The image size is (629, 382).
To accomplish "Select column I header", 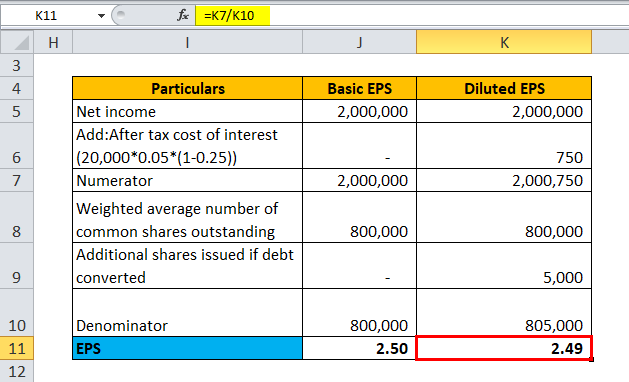I will coord(187,42).
